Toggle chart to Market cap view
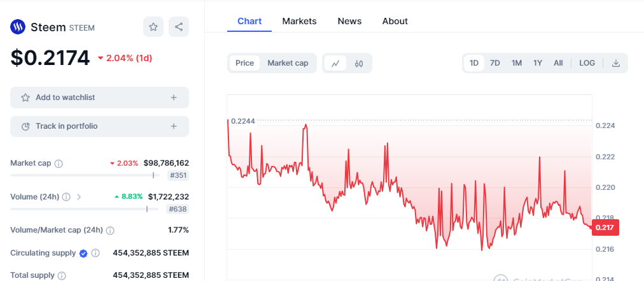This screenshot has width=644, height=281. (x=288, y=63)
